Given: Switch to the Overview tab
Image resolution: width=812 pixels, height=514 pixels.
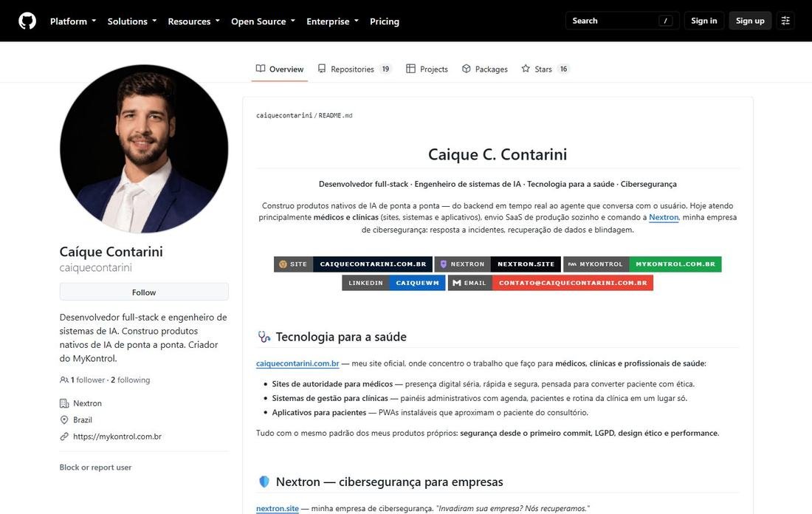Looking at the screenshot, I should coord(280,69).
